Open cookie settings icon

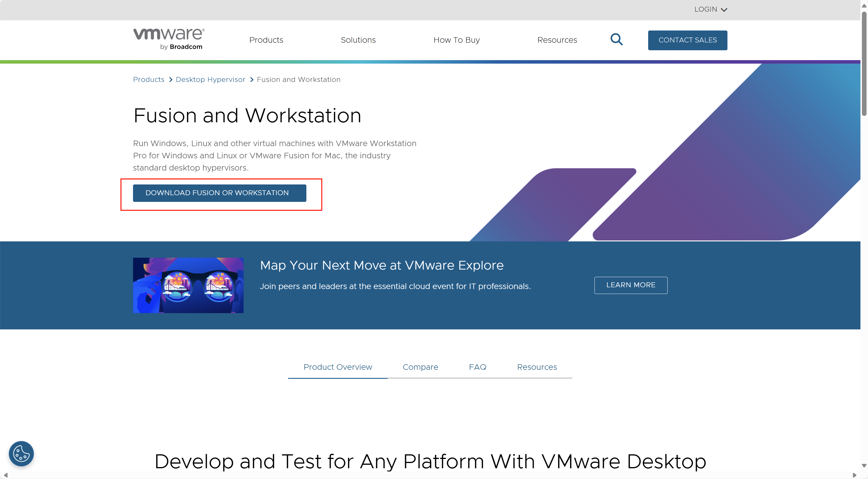tap(21, 453)
